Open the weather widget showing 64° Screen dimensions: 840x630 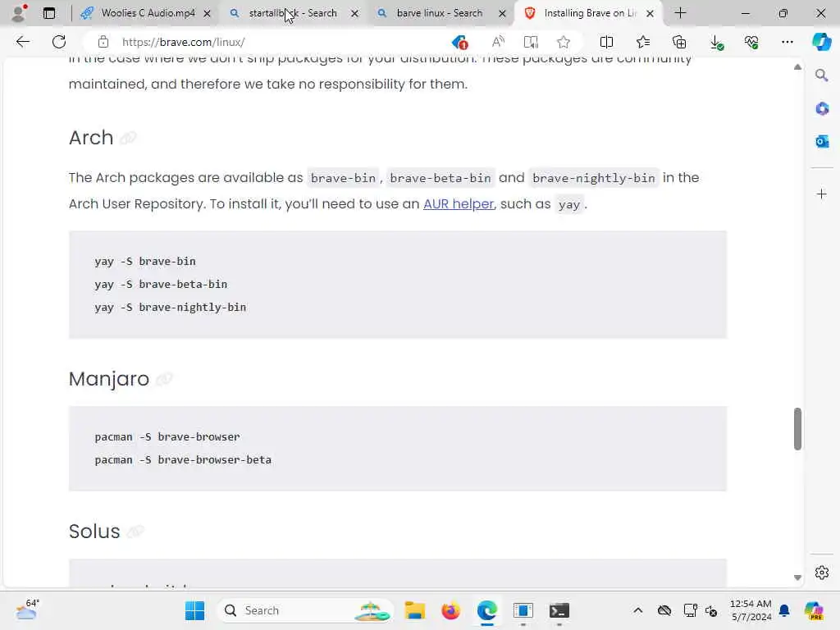point(27,609)
